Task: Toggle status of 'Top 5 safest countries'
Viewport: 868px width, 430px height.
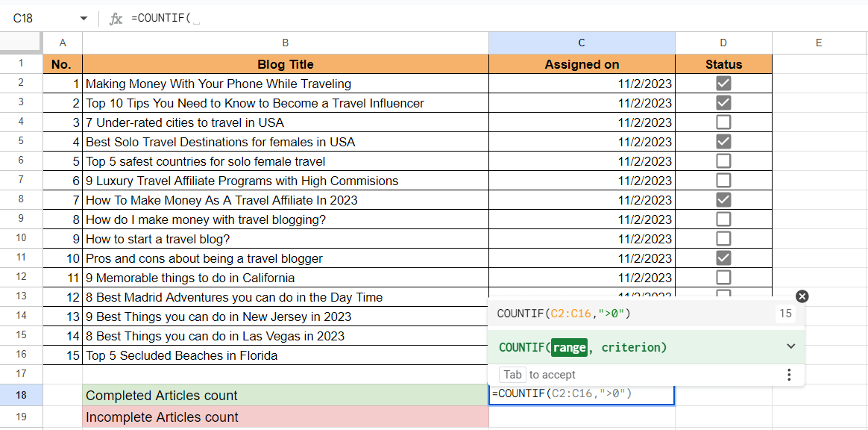Action: (723, 161)
